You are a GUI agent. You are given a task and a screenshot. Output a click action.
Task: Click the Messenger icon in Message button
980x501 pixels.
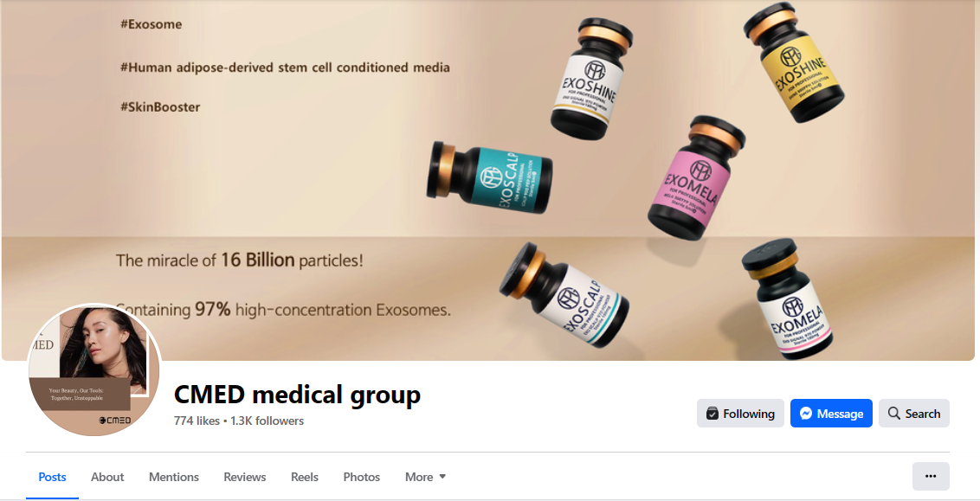click(x=806, y=414)
